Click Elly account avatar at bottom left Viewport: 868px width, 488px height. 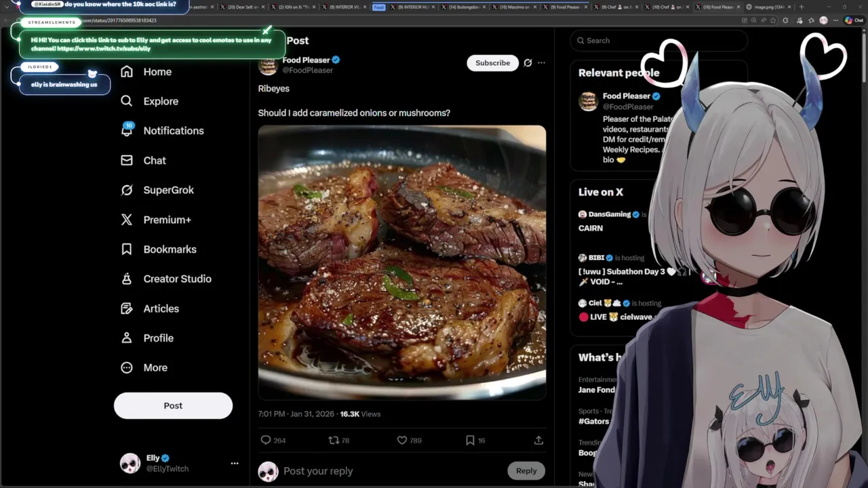coord(130,464)
